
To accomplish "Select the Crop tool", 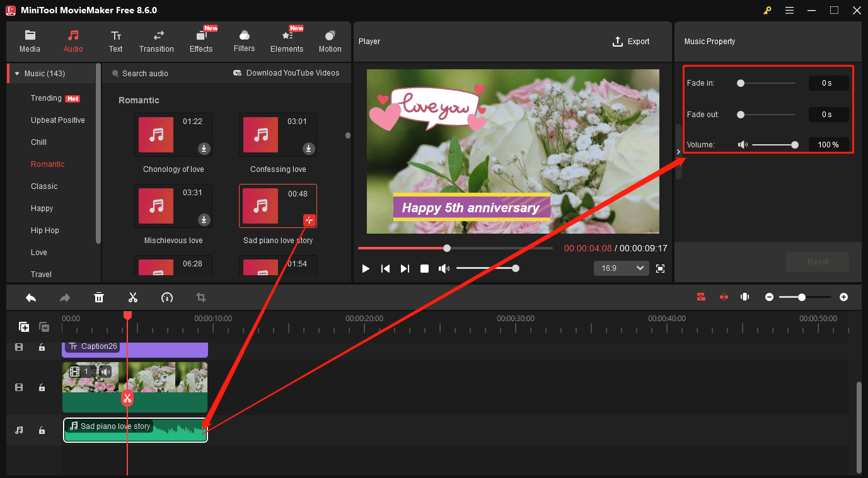I will coord(201,297).
